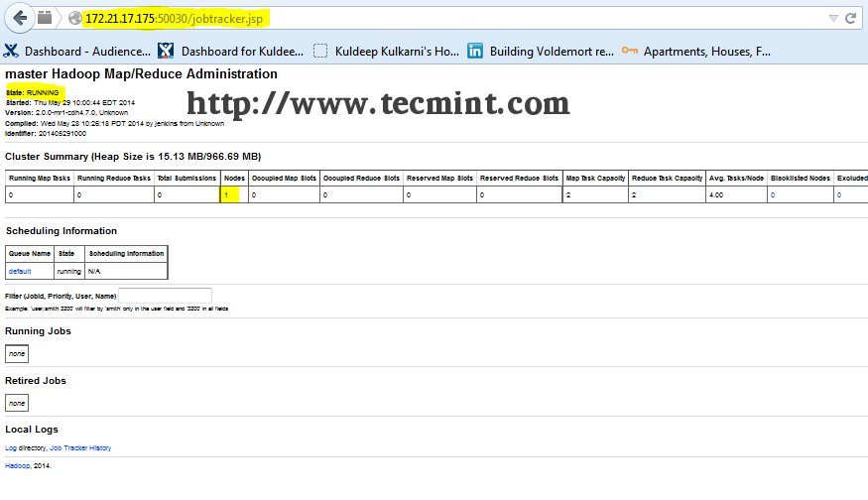Click the Blacklisted Nodes header
Screen dimensions: 868x500
pyautogui.click(x=801, y=179)
